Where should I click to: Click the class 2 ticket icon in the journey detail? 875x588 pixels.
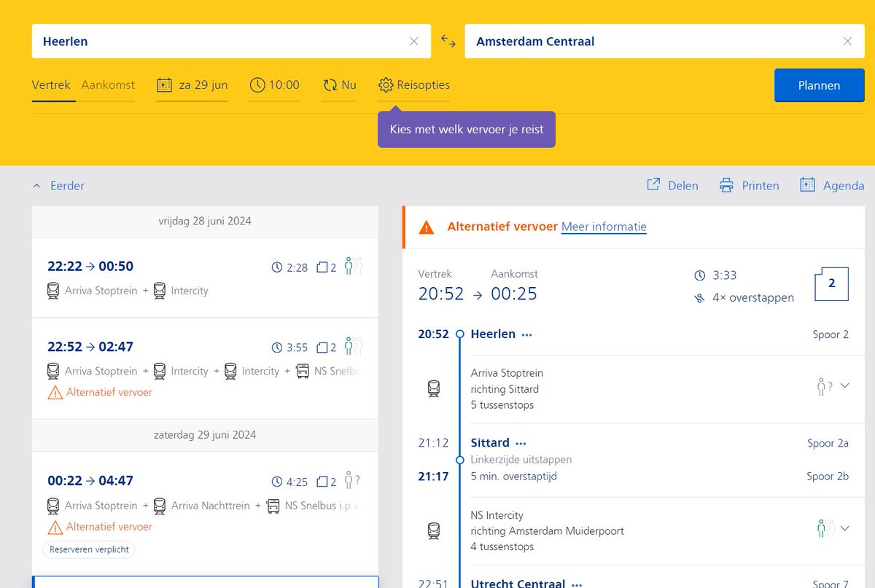(831, 284)
